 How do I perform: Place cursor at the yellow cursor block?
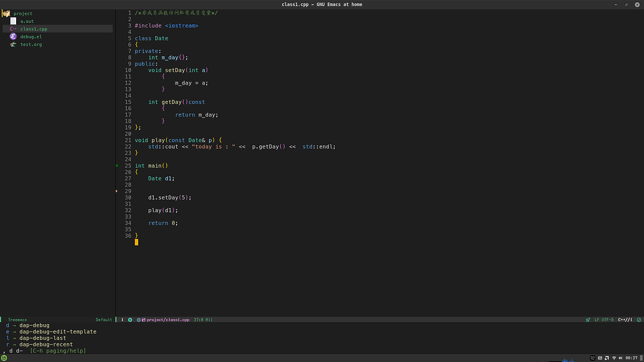tap(136, 242)
